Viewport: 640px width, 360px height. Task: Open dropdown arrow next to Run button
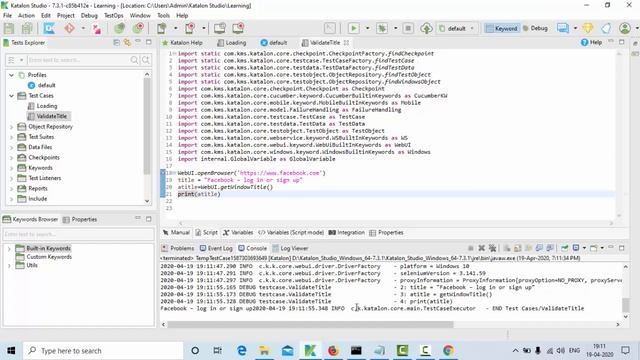(367, 28)
